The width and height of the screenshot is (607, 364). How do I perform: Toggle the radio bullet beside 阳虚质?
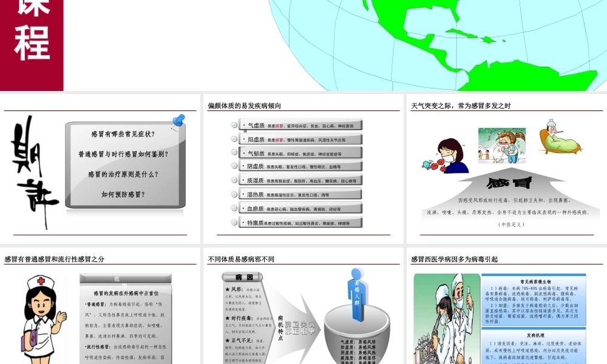pos(234,139)
